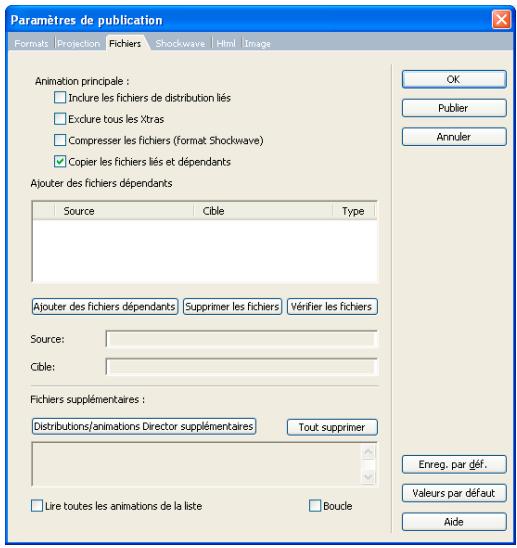Click into the Cible input field
The height and width of the screenshot is (548, 517).
242,367
